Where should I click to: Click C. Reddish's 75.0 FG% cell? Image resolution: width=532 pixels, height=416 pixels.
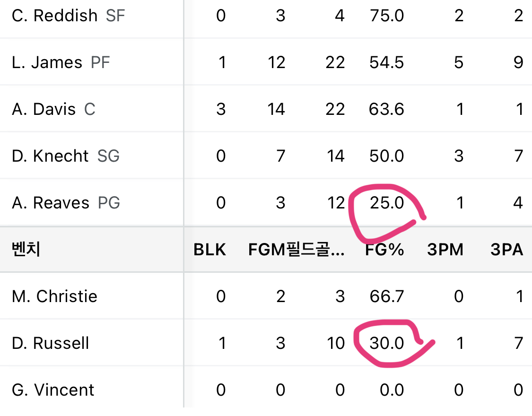[387, 16]
